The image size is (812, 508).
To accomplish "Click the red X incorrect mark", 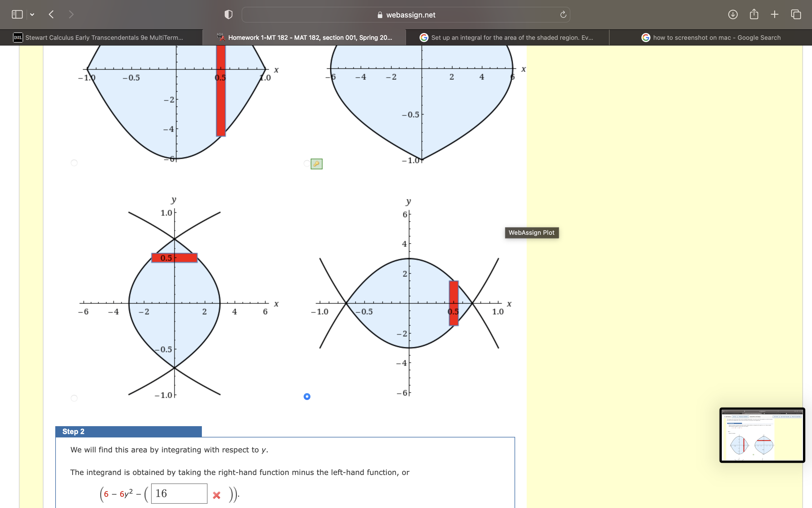I will [x=217, y=495].
